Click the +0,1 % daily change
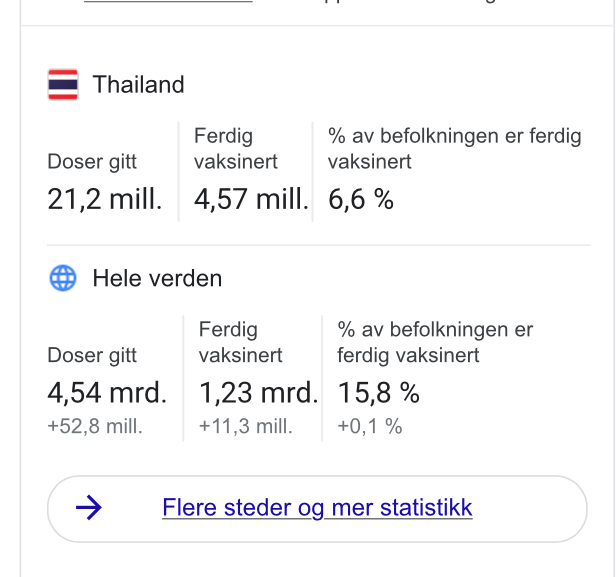The width and height of the screenshot is (616, 577). [370, 427]
